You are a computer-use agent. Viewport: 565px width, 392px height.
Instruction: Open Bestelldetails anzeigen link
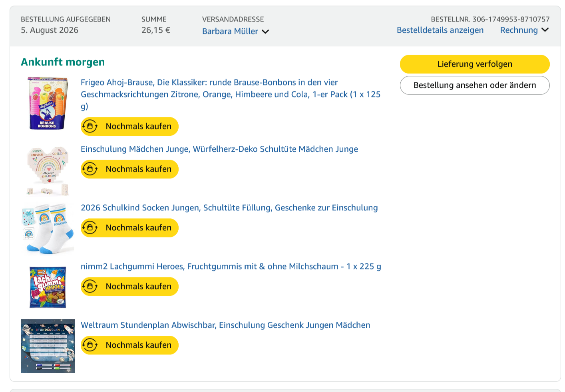tap(440, 30)
